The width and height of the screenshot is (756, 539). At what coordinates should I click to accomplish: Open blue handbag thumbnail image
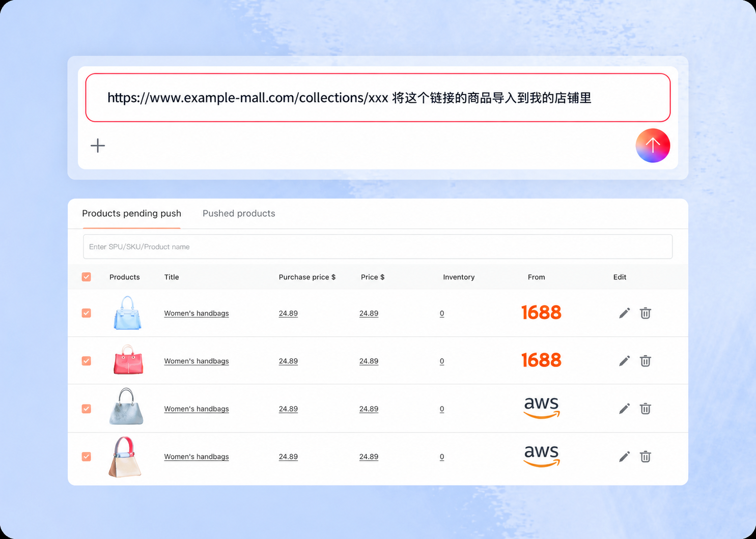pos(127,313)
